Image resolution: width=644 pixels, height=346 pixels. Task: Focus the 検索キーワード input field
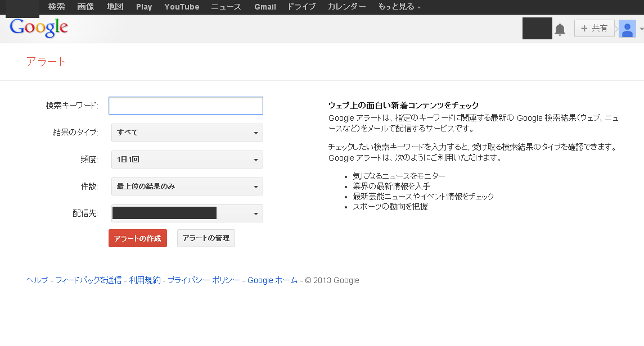point(186,106)
